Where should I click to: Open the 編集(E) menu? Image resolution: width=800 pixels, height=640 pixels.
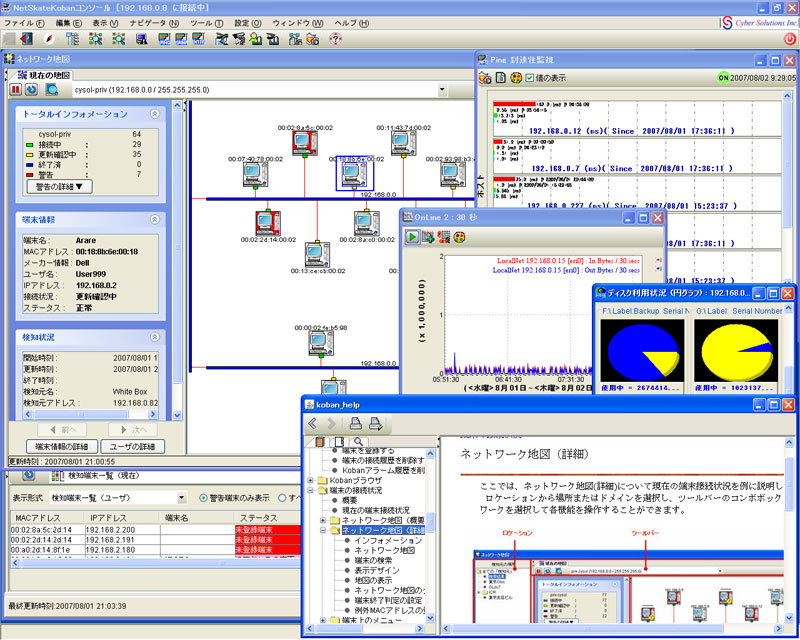(x=68, y=23)
